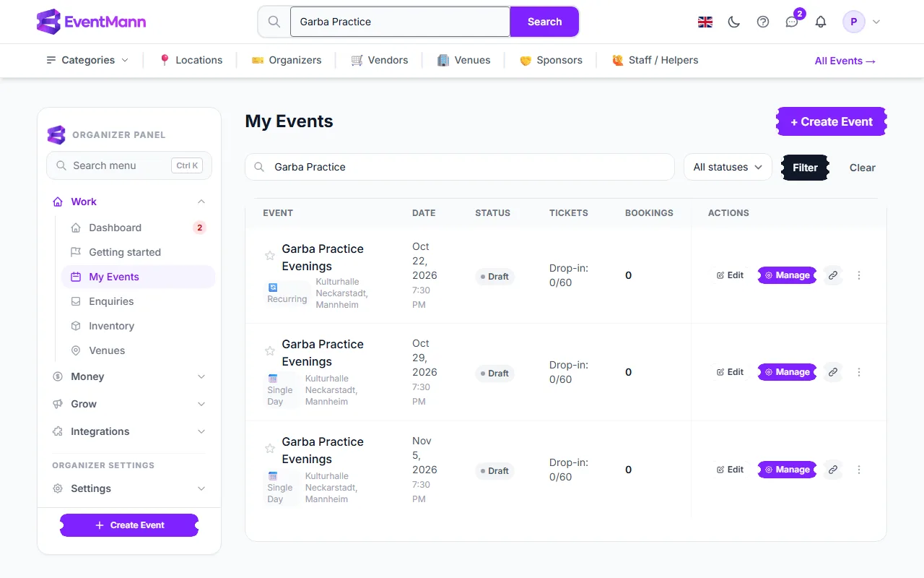Click the top Create Event button
This screenshot has width=924, height=578.
[x=832, y=121]
